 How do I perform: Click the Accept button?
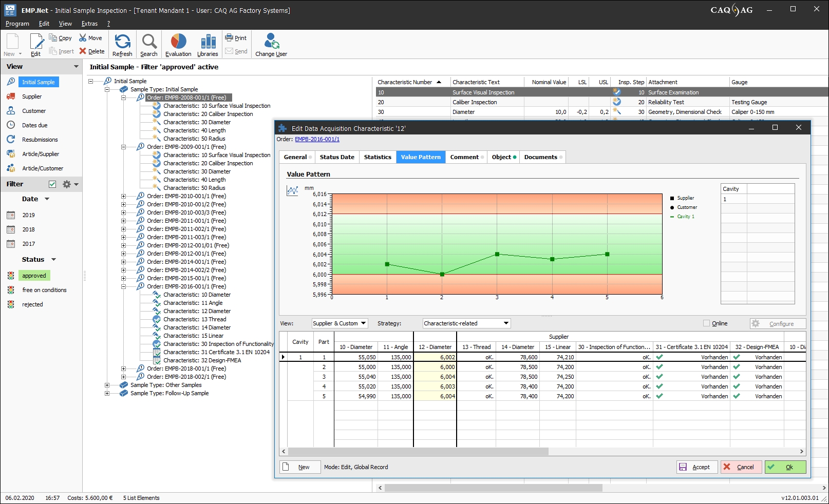click(696, 467)
